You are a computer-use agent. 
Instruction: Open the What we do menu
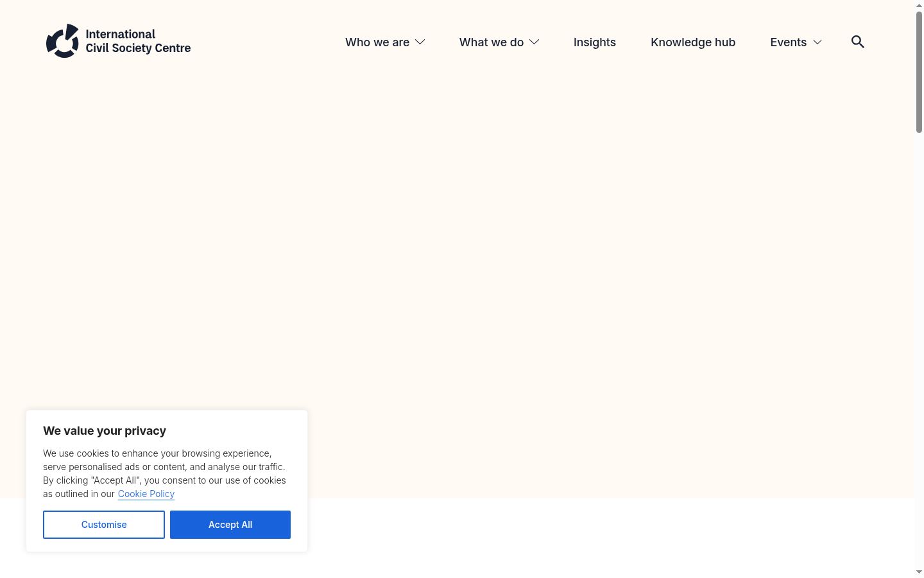[492, 42]
